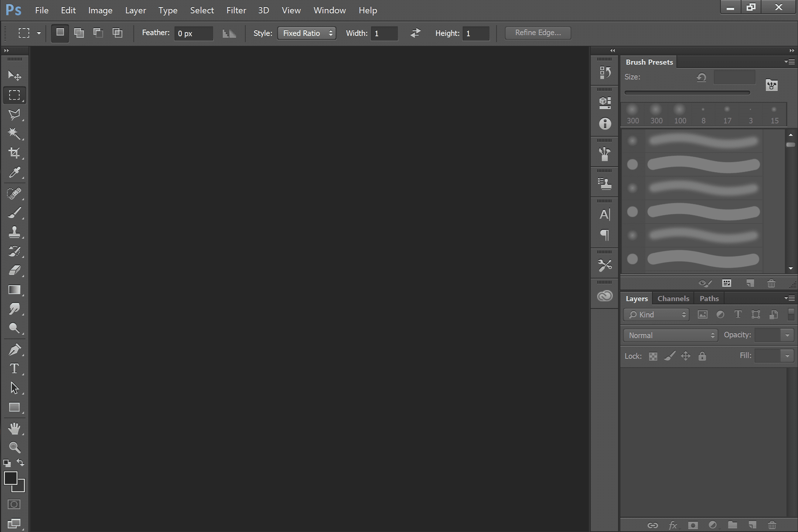Open the marquee tool preset picker arrow
The height and width of the screenshot is (532, 798).
pyautogui.click(x=38, y=33)
